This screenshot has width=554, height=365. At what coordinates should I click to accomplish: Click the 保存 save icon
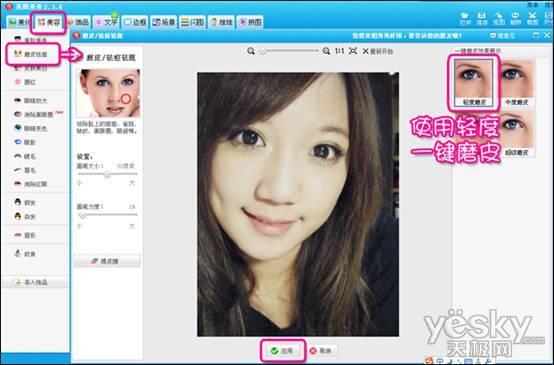pyautogui.click(x=482, y=18)
